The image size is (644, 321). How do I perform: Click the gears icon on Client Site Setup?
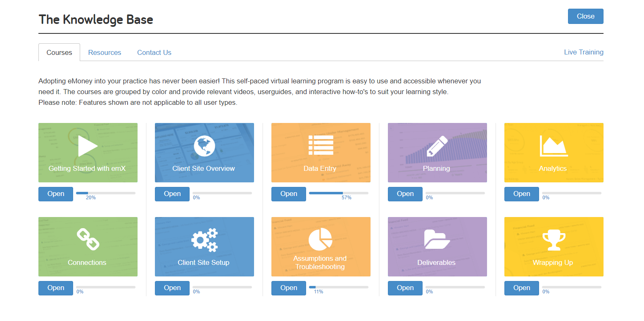point(204,240)
